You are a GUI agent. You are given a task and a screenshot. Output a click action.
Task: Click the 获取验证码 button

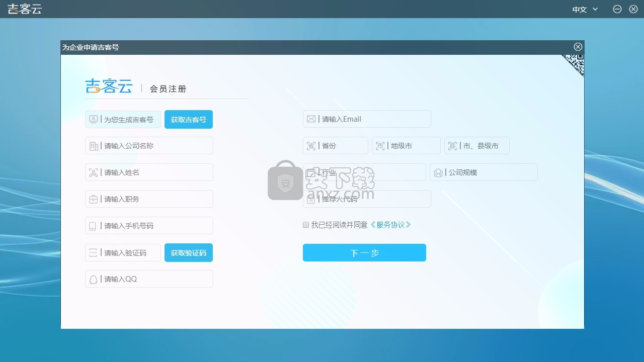tap(189, 253)
